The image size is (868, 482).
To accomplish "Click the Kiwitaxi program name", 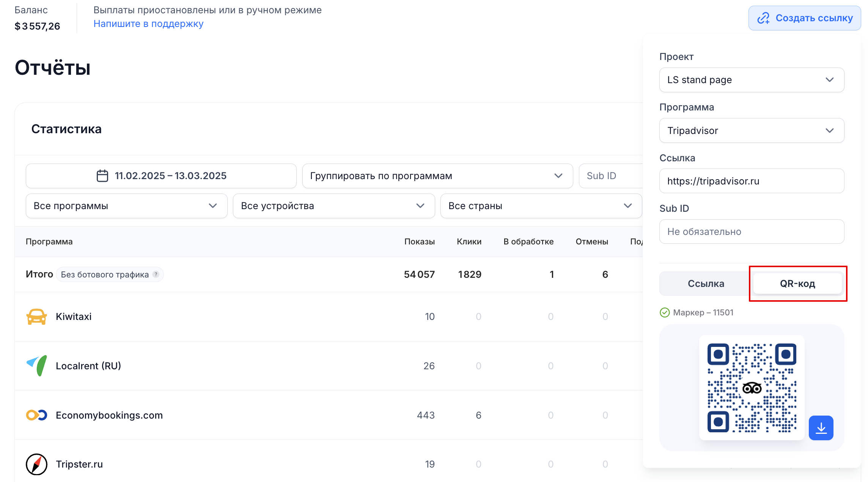I will coord(74,317).
